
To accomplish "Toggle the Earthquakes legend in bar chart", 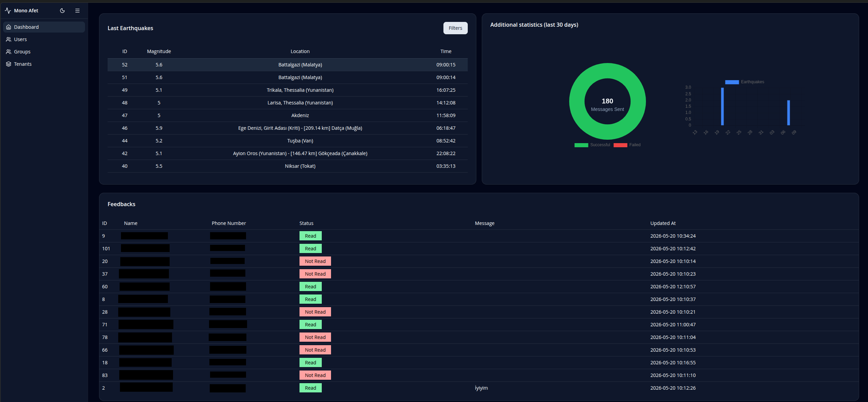I will [x=744, y=82].
